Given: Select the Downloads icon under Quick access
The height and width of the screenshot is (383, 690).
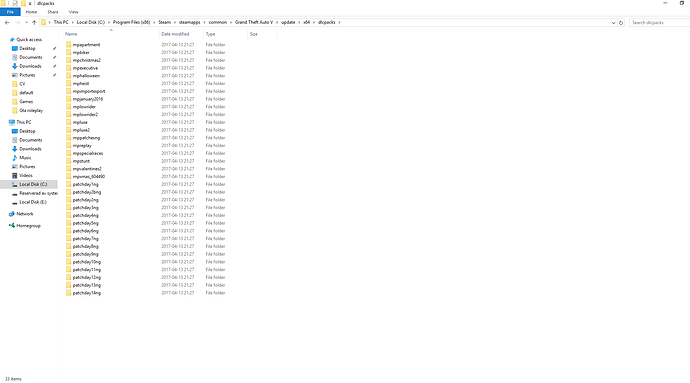Looking at the screenshot, I should coord(15,66).
